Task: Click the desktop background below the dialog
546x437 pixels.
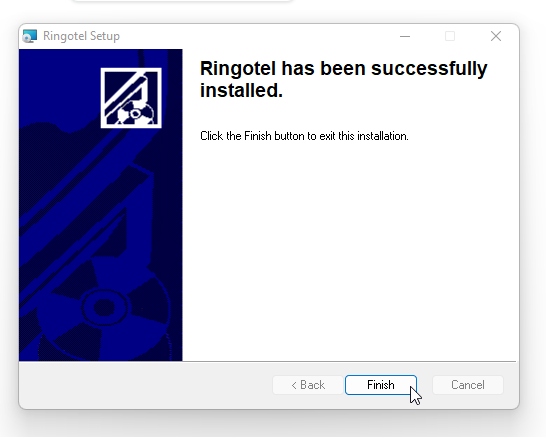Action: pyautogui.click(x=273, y=425)
